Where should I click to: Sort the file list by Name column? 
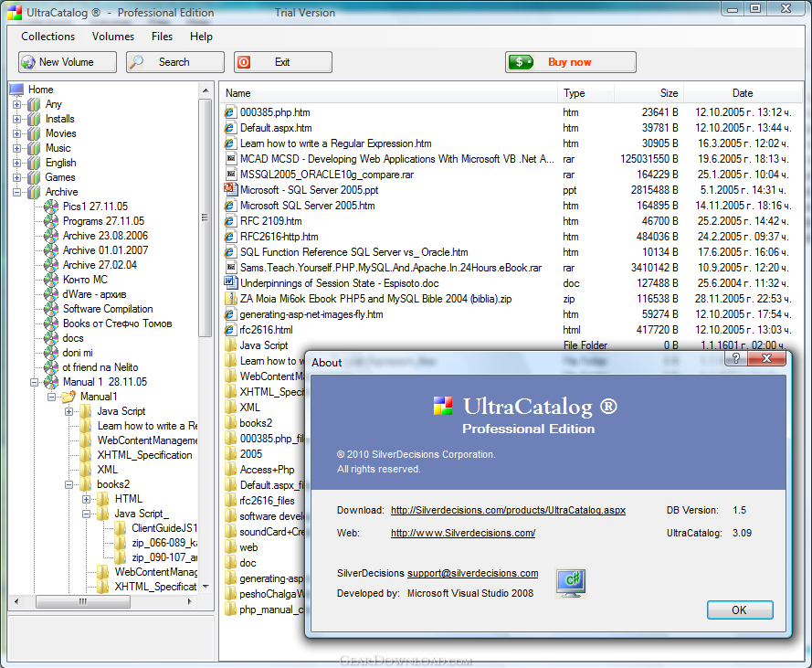coord(389,93)
